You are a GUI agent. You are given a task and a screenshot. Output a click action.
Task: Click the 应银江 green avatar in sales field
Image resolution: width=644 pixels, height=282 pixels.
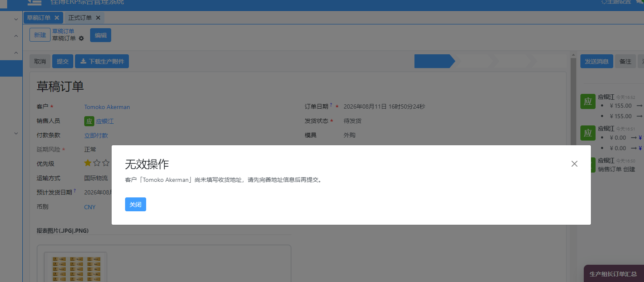pos(89,121)
